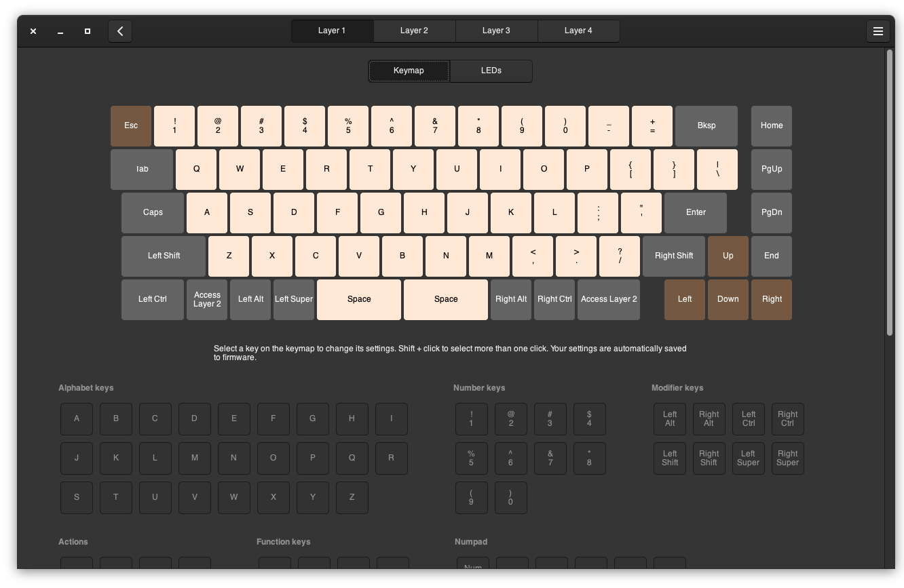Open the hamburger menu
Screen dimensions: 904x588
pos(878,31)
